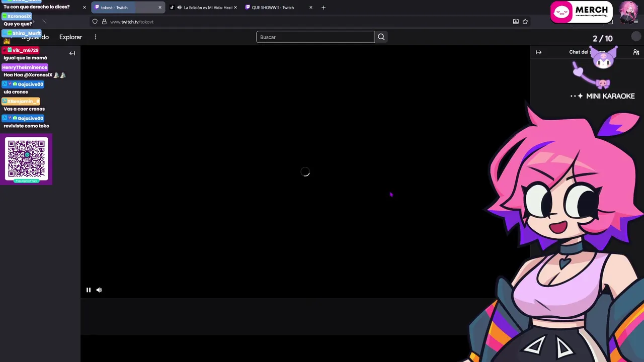Open the three-dot more menu
The height and width of the screenshot is (362, 644).
96,37
